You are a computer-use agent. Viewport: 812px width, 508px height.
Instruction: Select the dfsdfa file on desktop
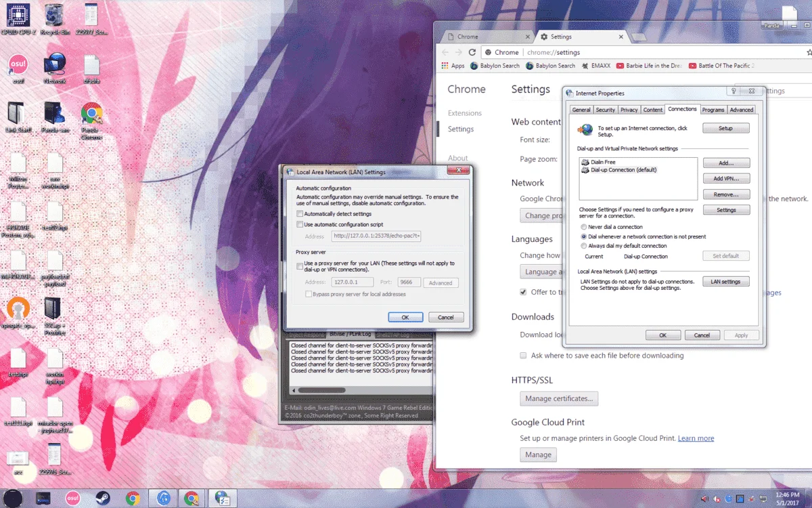tap(92, 69)
